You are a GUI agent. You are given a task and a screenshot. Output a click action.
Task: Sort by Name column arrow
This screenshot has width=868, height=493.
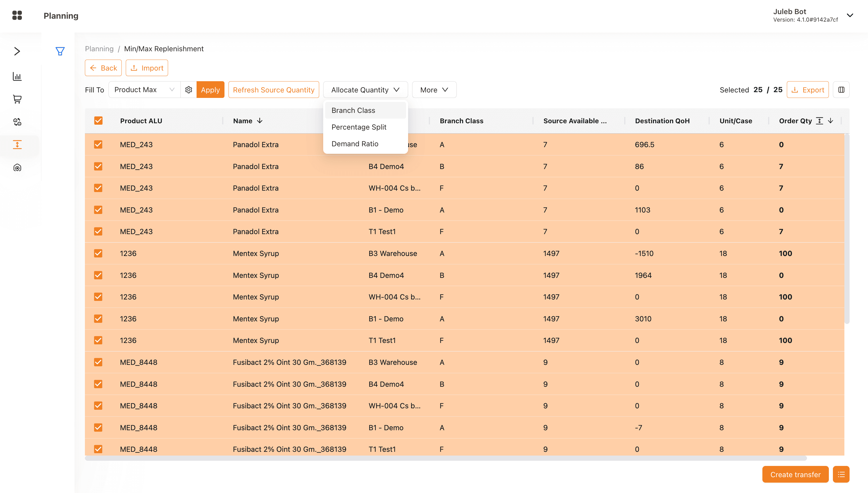pyautogui.click(x=260, y=121)
